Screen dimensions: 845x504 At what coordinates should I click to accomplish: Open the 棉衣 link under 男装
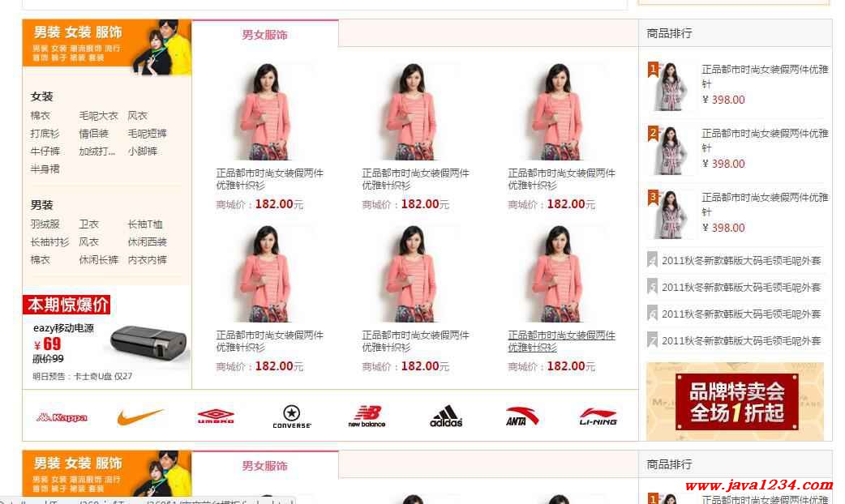click(x=41, y=259)
